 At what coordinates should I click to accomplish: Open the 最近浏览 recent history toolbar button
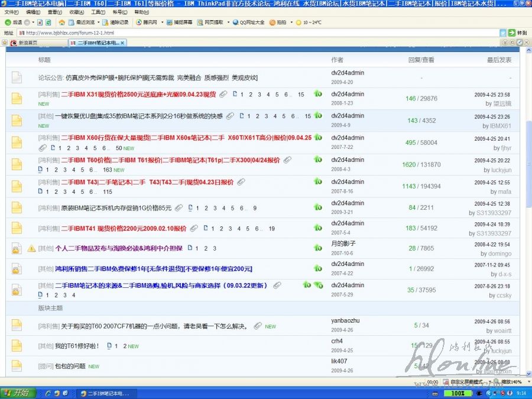pyautogui.click(x=82, y=22)
